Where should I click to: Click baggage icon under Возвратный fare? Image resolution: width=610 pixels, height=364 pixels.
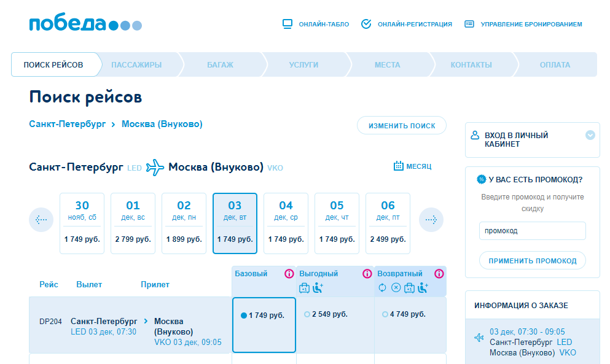pyautogui.click(x=409, y=288)
